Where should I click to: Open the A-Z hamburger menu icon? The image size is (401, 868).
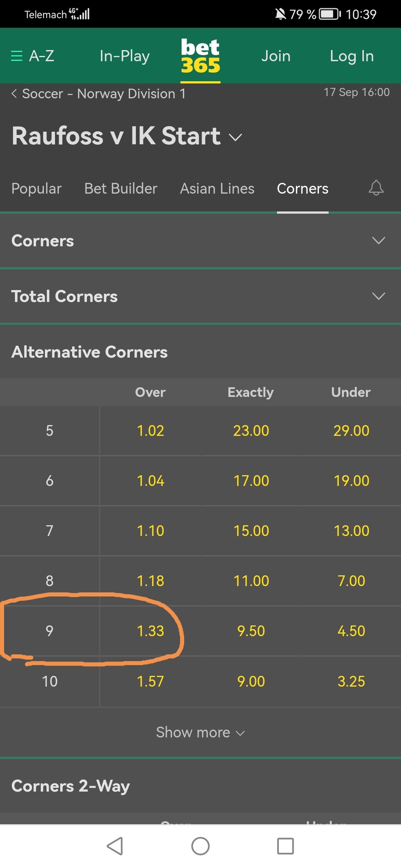pyautogui.click(x=17, y=56)
